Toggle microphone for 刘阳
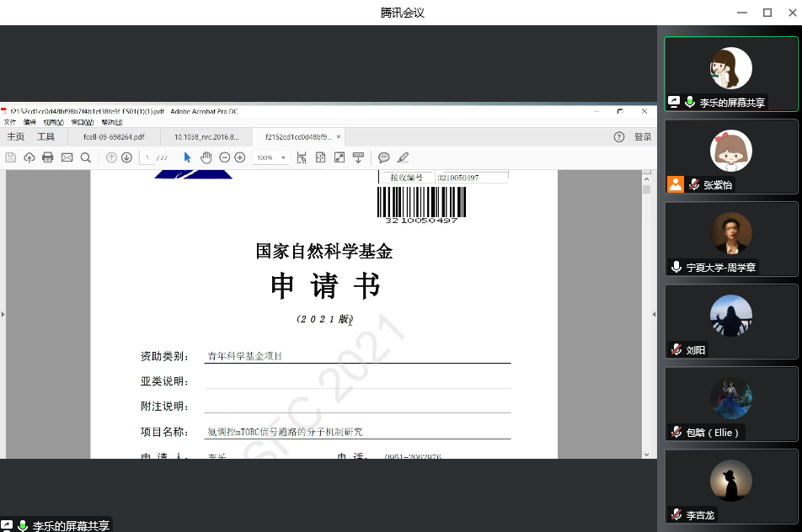 point(676,349)
